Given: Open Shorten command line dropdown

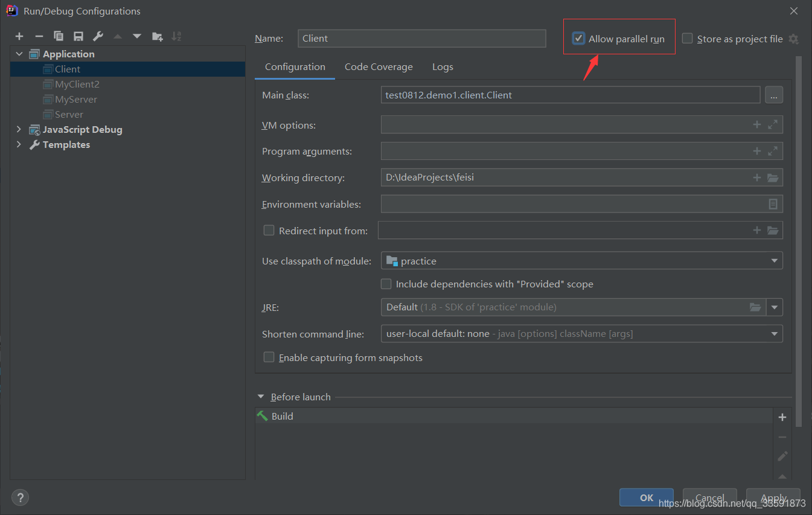Looking at the screenshot, I should 582,333.
